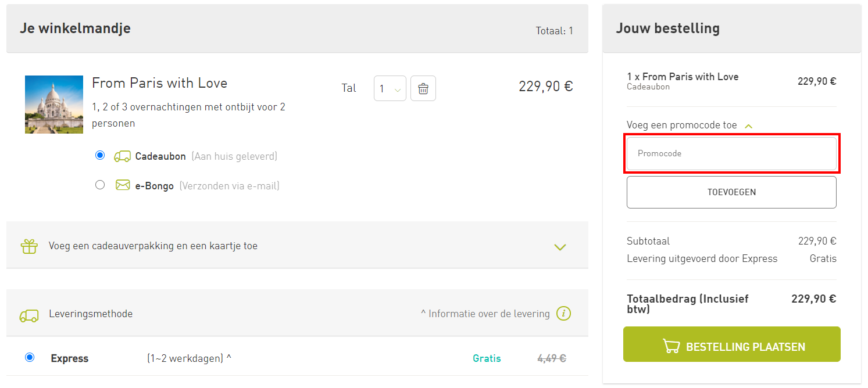Click the Informatie over de levering link
868x388 pixels.
coord(485,314)
